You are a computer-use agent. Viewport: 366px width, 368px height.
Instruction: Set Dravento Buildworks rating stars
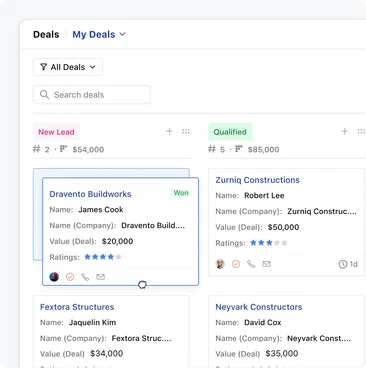pyautogui.click(x=103, y=257)
